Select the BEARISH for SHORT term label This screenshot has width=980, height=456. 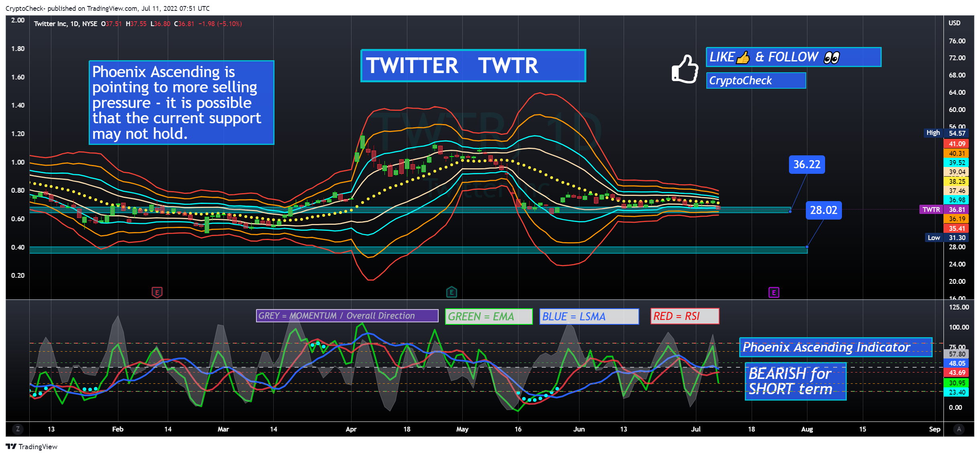pyautogui.click(x=795, y=381)
